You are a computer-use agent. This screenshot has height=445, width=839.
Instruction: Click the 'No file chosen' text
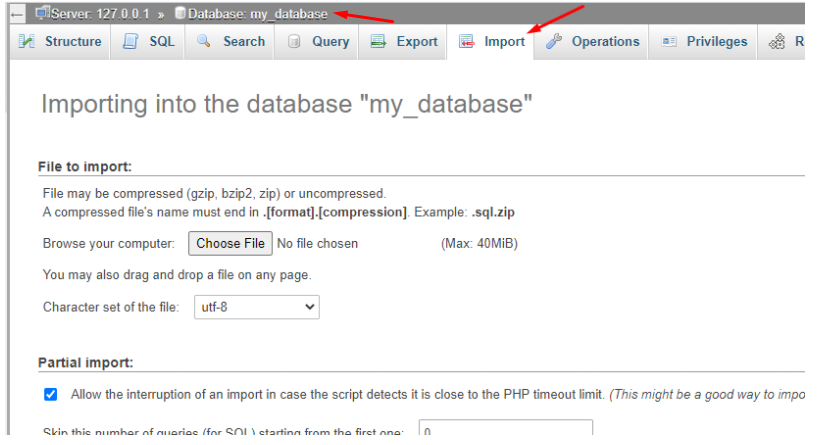click(x=317, y=243)
